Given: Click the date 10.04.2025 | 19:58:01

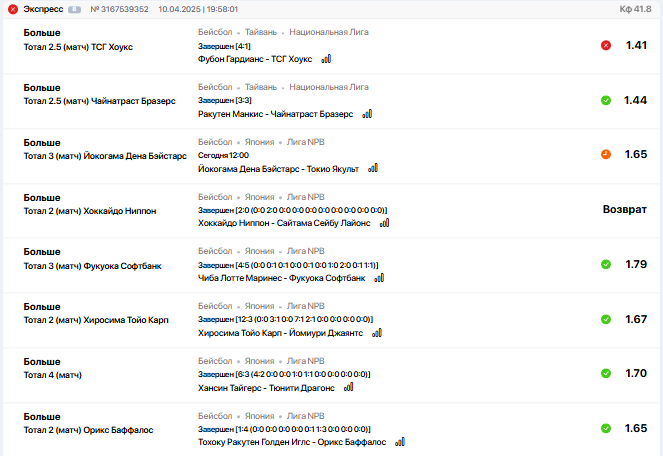Looking at the screenshot, I should point(198,9).
